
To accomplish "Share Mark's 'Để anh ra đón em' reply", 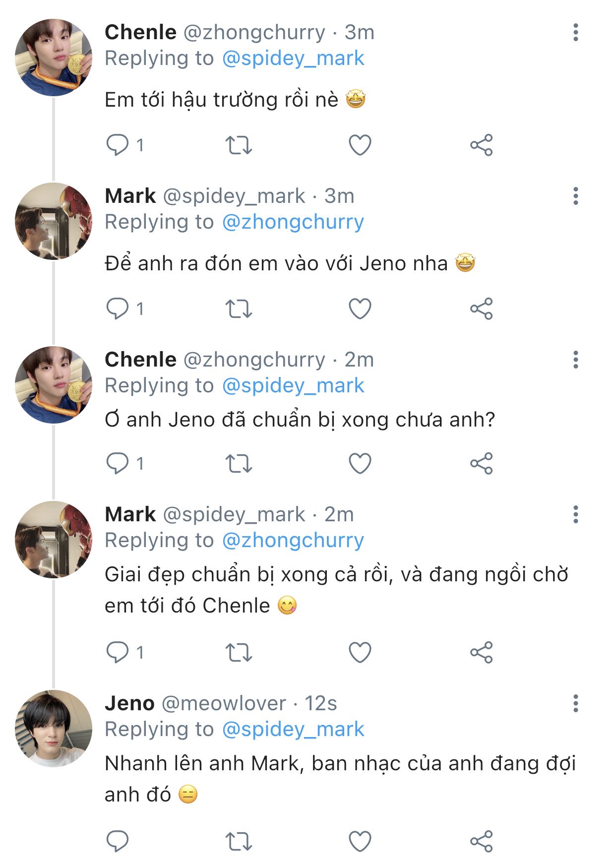I will click(x=481, y=309).
